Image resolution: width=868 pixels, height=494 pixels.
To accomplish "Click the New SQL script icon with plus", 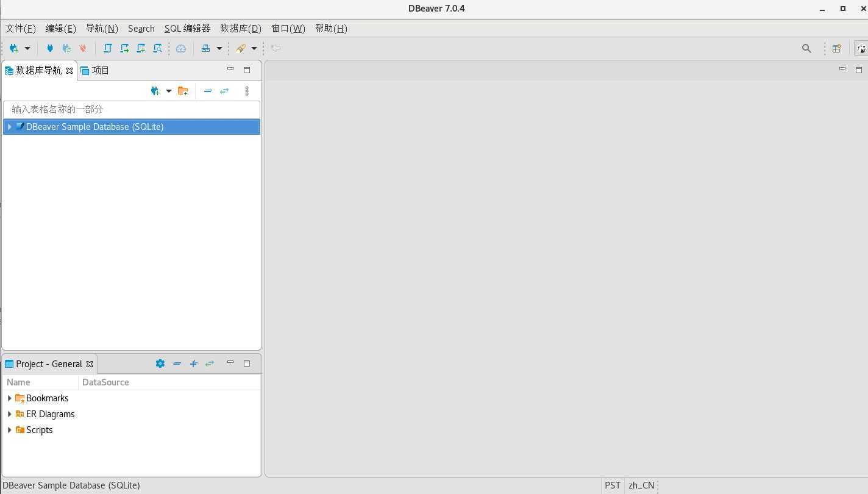I will pos(141,48).
